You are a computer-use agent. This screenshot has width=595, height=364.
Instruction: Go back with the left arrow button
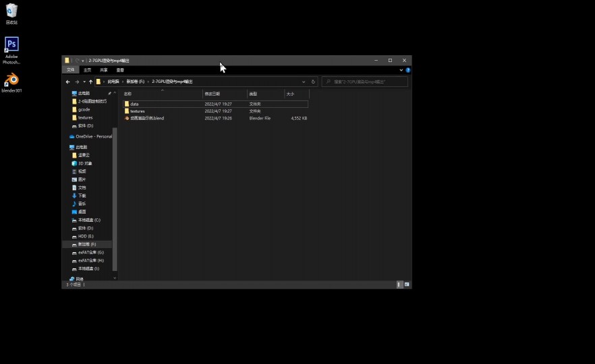[68, 82]
